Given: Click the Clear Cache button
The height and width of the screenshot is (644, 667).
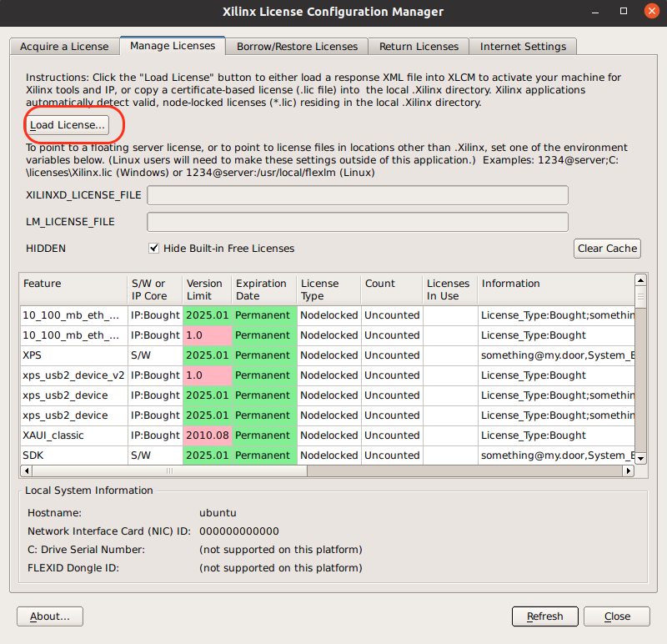Looking at the screenshot, I should (607, 249).
